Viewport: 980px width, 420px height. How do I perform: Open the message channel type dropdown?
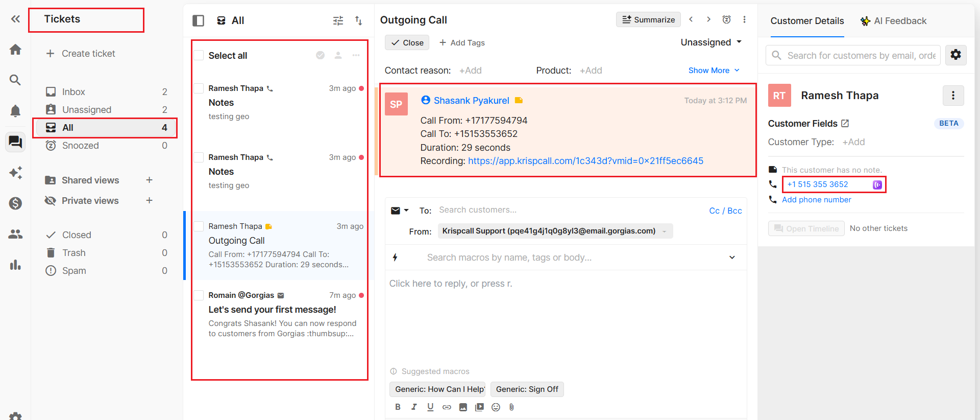pos(400,211)
